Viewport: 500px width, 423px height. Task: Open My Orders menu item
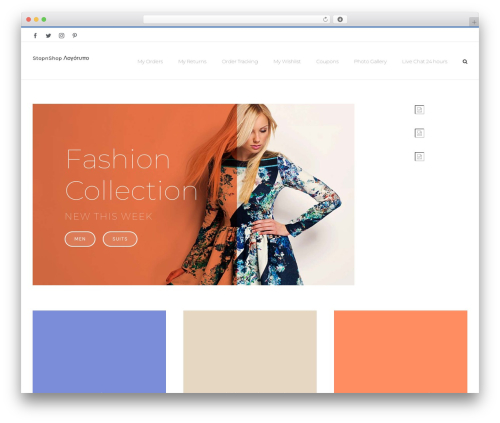pos(150,62)
